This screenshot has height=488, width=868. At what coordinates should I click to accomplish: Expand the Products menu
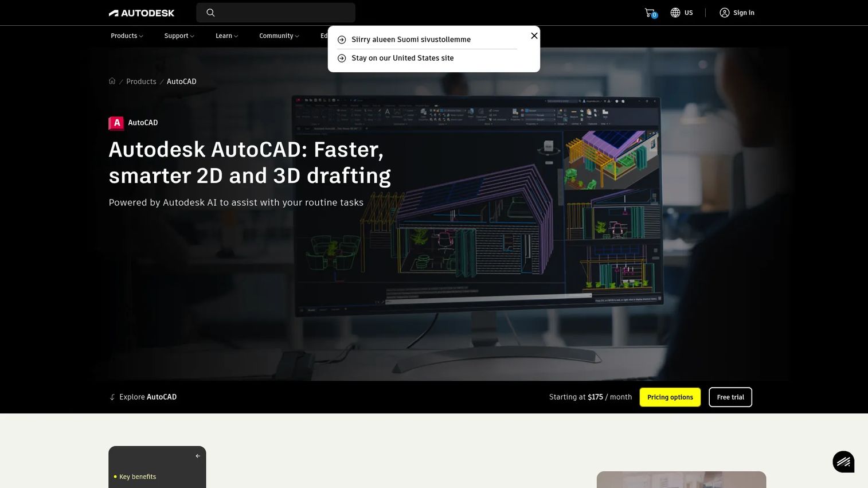click(127, 36)
